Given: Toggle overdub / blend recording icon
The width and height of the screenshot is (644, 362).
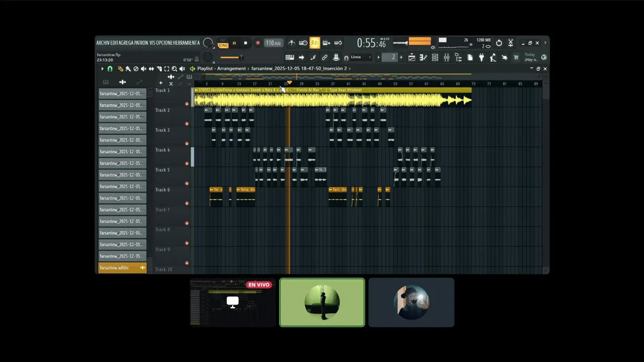Looking at the screenshot, I should click(326, 43).
